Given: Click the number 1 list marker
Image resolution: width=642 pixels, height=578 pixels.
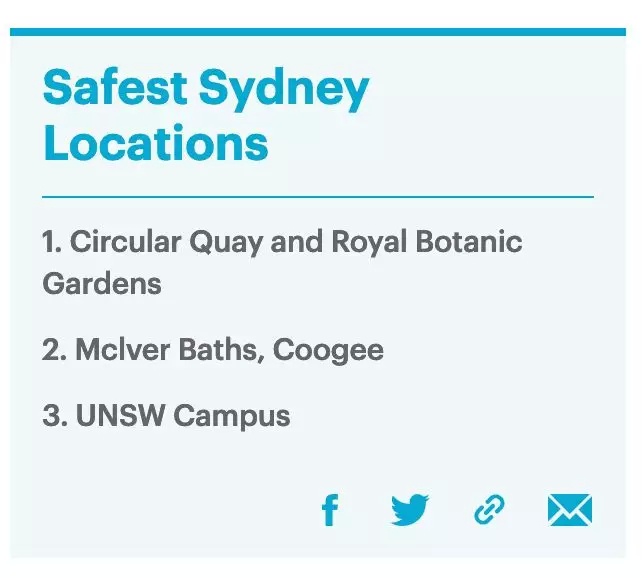Looking at the screenshot, I should coord(52,242).
